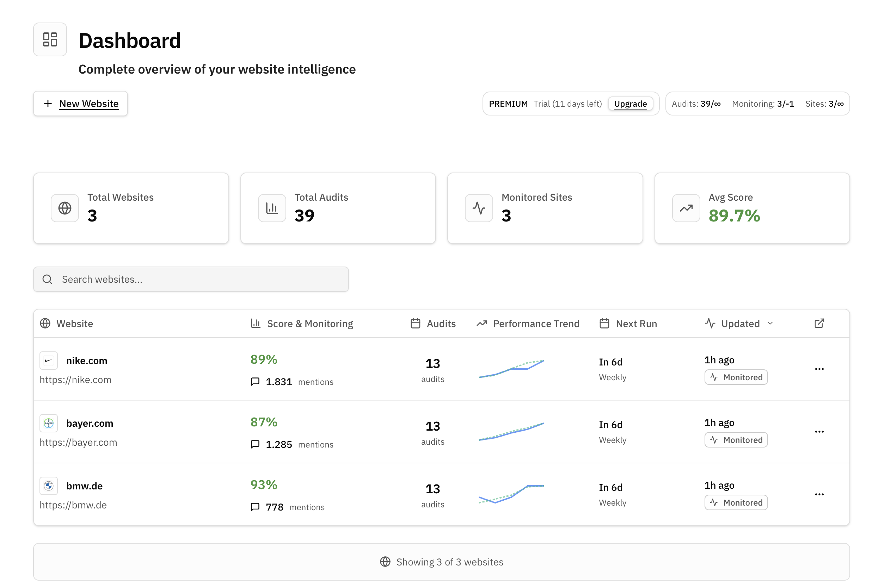Open the Updated column sort dropdown
This screenshot has width=891, height=588.
(x=770, y=323)
